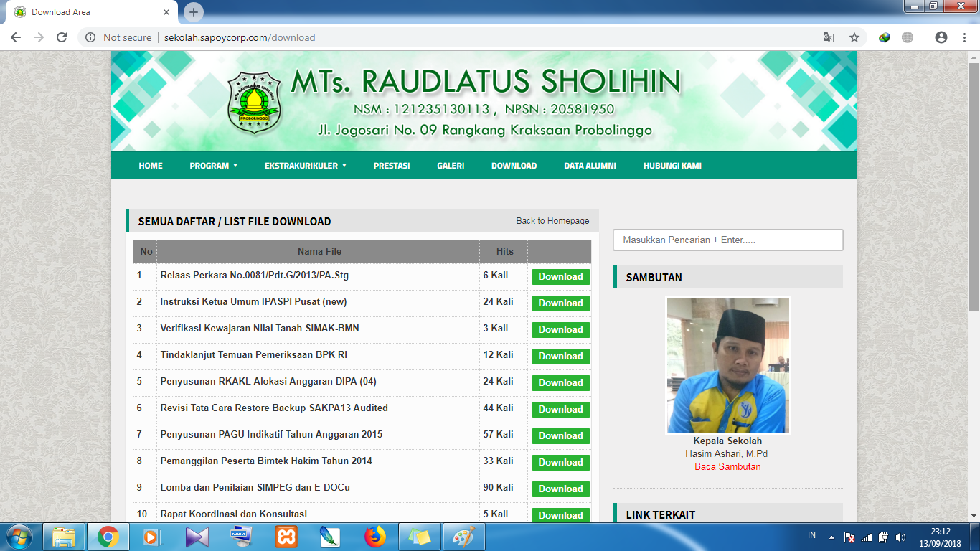Click the volume speaker tray icon
This screenshot has height=551, width=980.
900,537
